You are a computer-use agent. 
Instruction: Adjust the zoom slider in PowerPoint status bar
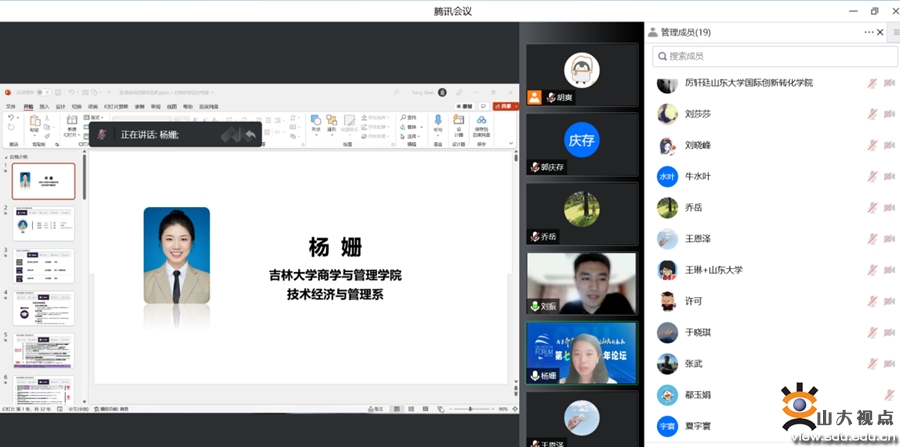[x=471, y=409]
